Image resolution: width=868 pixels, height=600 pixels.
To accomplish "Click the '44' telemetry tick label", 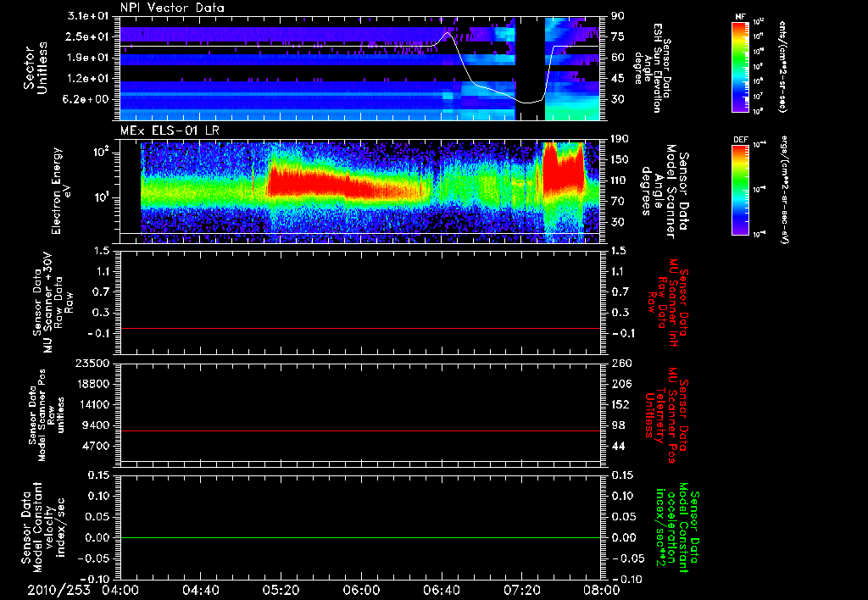I will point(618,446).
